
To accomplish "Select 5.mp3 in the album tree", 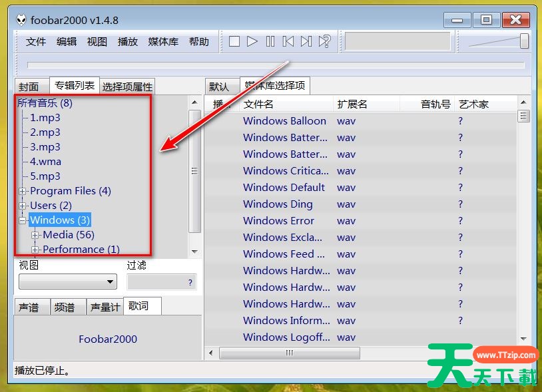I will (45, 176).
